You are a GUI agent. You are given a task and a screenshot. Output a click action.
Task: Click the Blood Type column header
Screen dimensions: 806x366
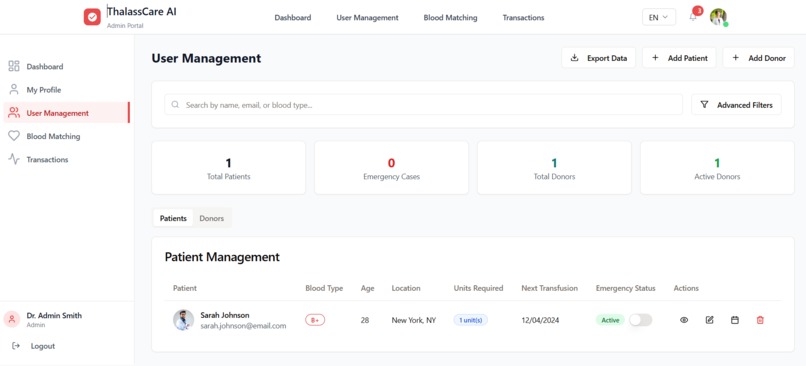tap(324, 288)
